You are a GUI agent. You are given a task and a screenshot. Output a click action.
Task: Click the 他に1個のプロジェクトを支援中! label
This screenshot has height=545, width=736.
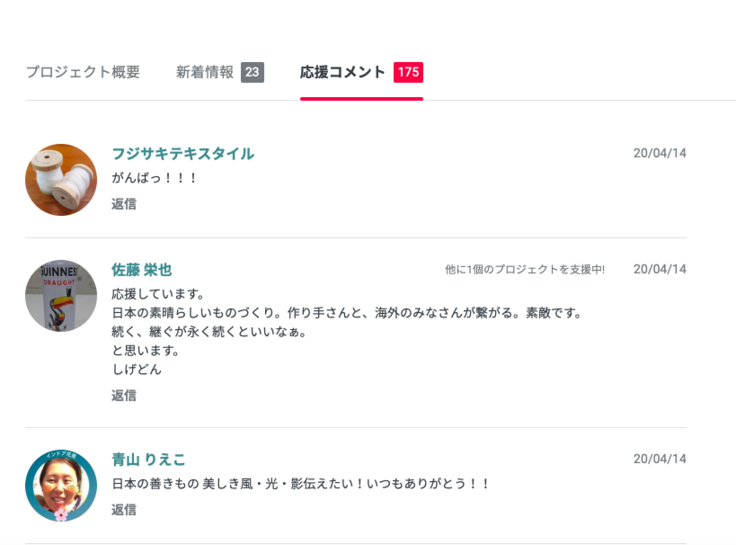(525, 270)
